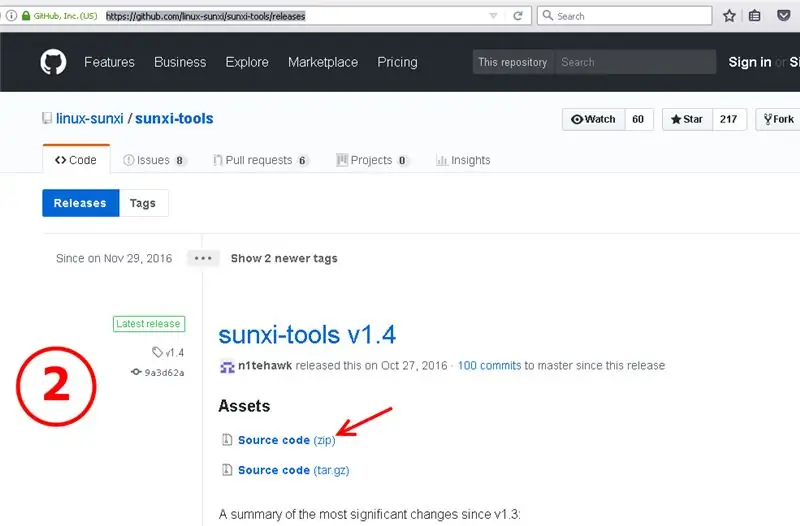The image size is (800, 526).
Task: Switch to the Projects tab
Action: pyautogui.click(x=372, y=160)
